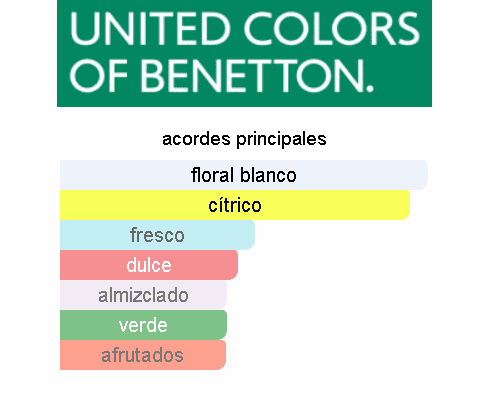Click the 'afrutados' text label
This screenshot has height=400, width=482.
pos(142,355)
